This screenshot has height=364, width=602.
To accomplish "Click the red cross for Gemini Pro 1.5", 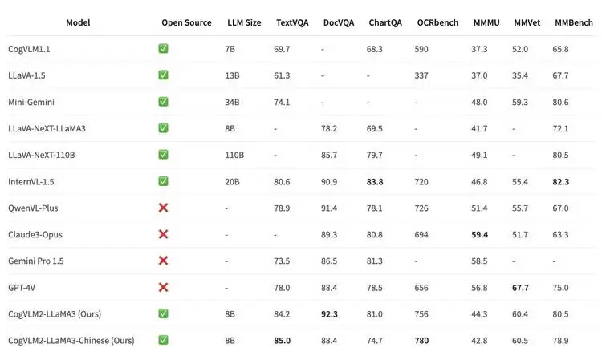I will click(163, 261).
